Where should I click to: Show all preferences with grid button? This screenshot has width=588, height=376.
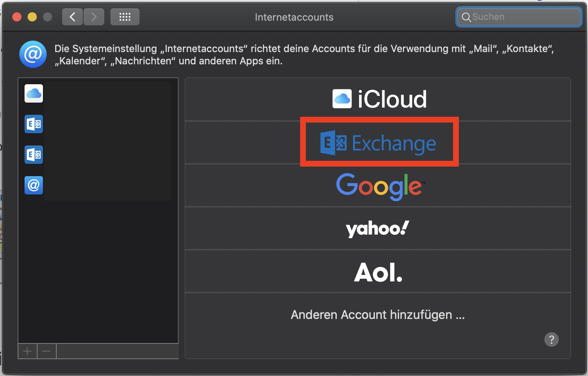click(x=125, y=17)
